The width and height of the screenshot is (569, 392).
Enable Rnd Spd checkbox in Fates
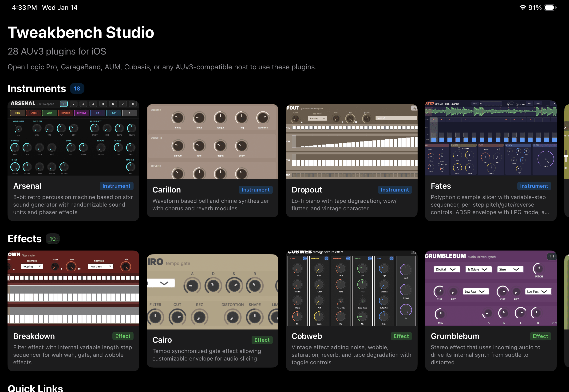(x=439, y=164)
